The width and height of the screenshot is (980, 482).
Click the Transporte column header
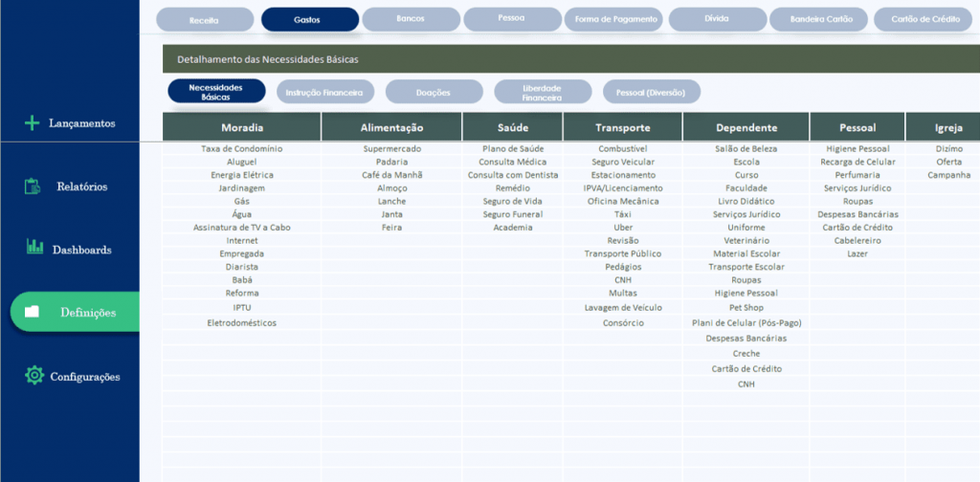pyautogui.click(x=622, y=127)
